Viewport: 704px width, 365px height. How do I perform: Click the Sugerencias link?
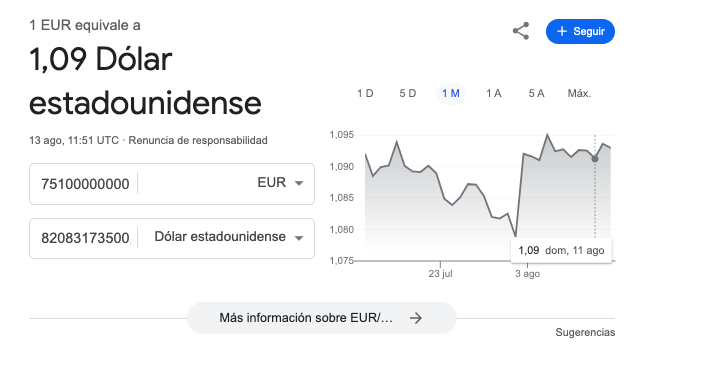(x=585, y=333)
